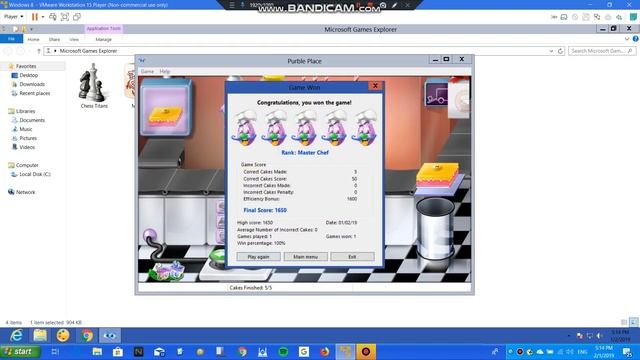
Task: Click the Explorer back navigation arrow
Action: click(x=8, y=51)
